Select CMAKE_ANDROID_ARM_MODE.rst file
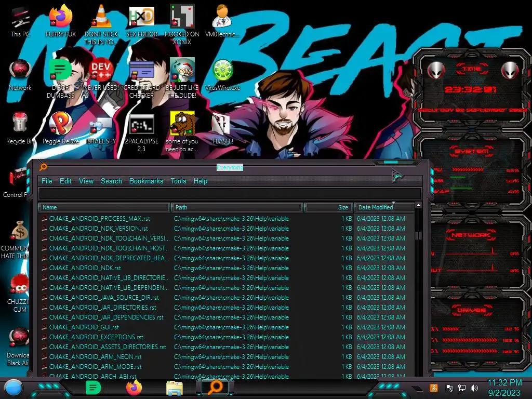 (x=96, y=366)
